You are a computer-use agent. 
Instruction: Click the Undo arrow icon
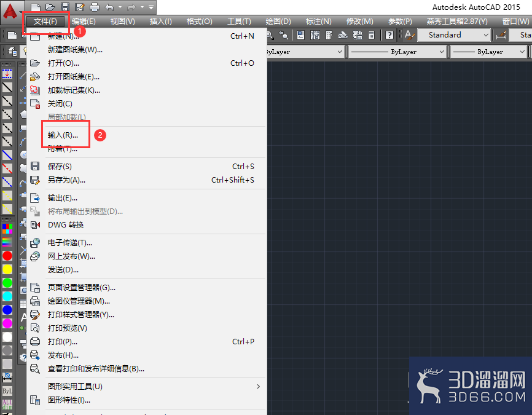(x=109, y=7)
